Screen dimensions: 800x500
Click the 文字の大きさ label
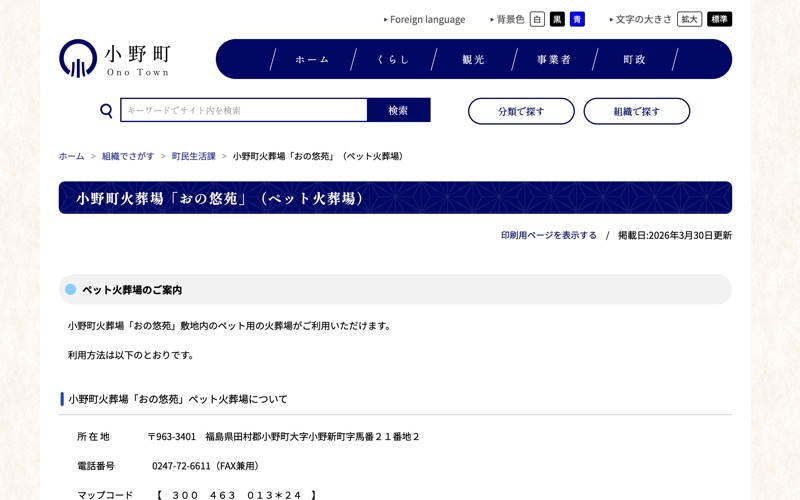pyautogui.click(x=643, y=19)
